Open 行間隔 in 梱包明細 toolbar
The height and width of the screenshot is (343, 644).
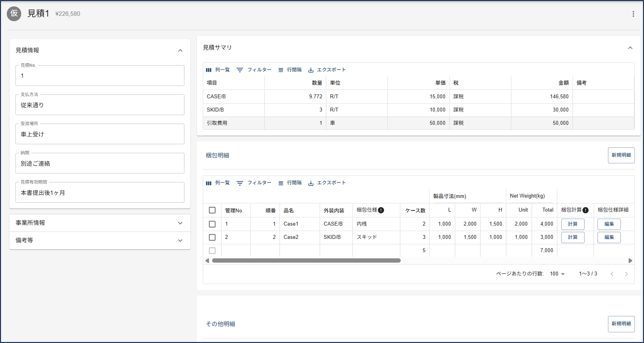pyautogui.click(x=290, y=183)
